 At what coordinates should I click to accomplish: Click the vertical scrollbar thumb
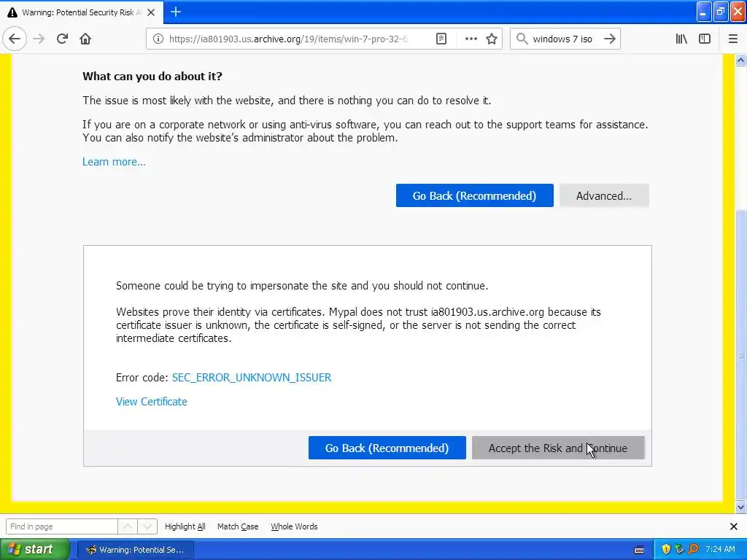pos(741,355)
